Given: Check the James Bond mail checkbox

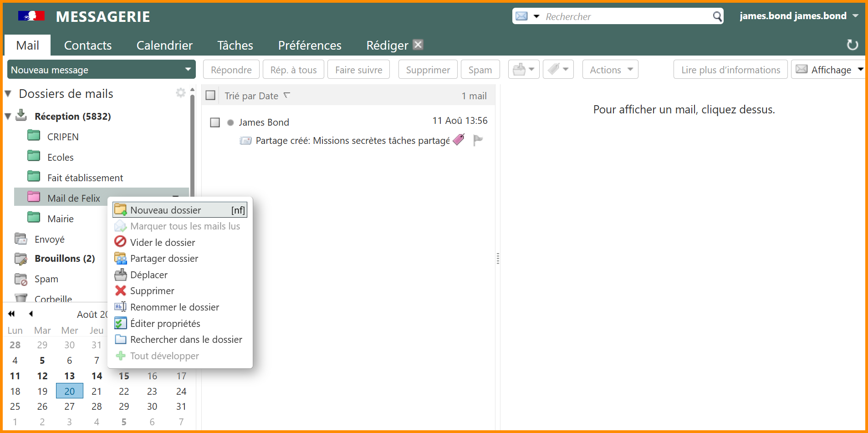Looking at the screenshot, I should coord(215,122).
